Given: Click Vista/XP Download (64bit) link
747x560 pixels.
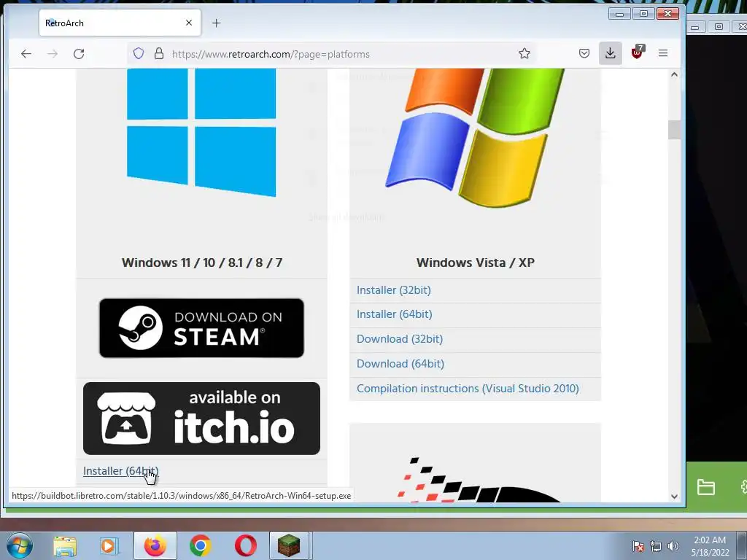Looking at the screenshot, I should pyautogui.click(x=400, y=364).
